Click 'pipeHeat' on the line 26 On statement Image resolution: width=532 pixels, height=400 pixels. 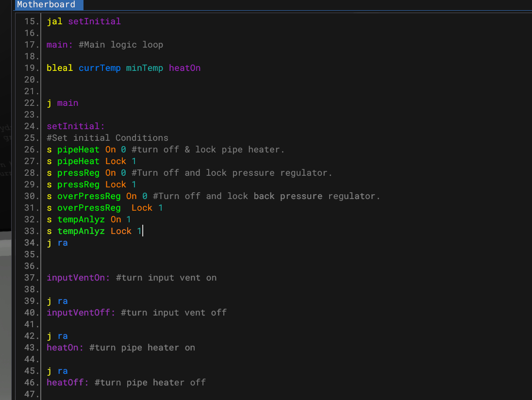pos(78,150)
